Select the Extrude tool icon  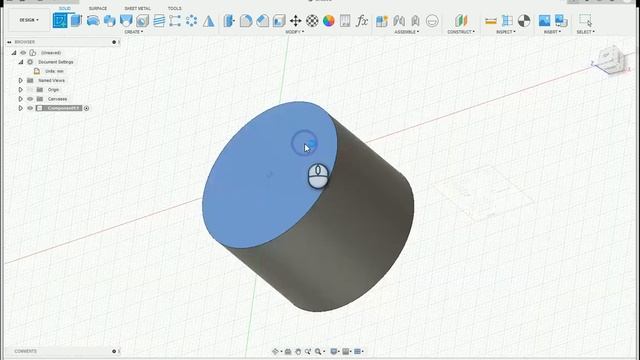tap(76, 20)
